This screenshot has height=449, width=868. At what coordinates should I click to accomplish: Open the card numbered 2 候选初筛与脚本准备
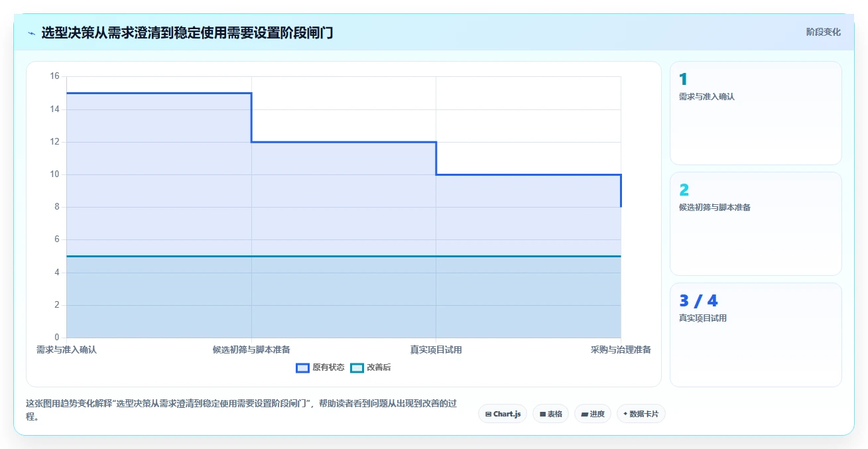click(755, 224)
